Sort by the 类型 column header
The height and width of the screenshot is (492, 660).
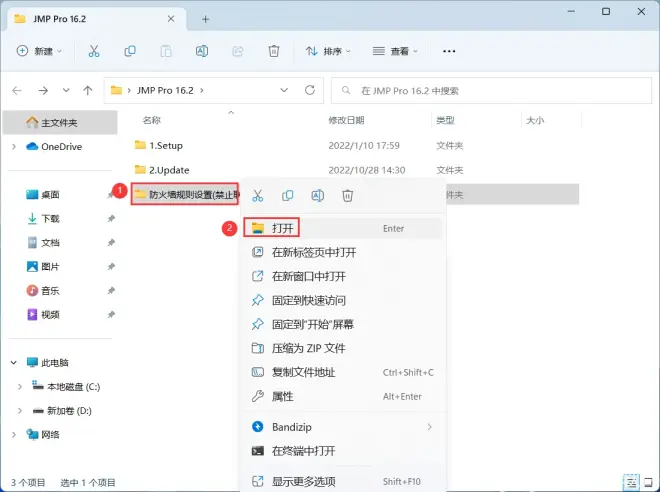(x=445, y=120)
